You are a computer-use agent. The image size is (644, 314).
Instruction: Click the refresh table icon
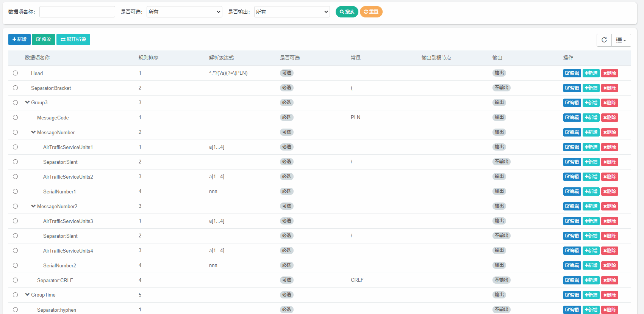(x=604, y=40)
